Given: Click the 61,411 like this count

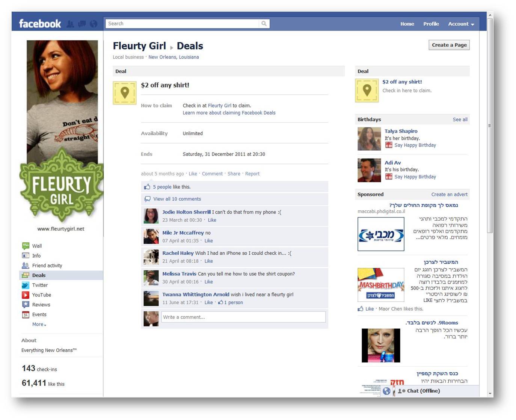Looking at the screenshot, I should (x=43, y=383).
